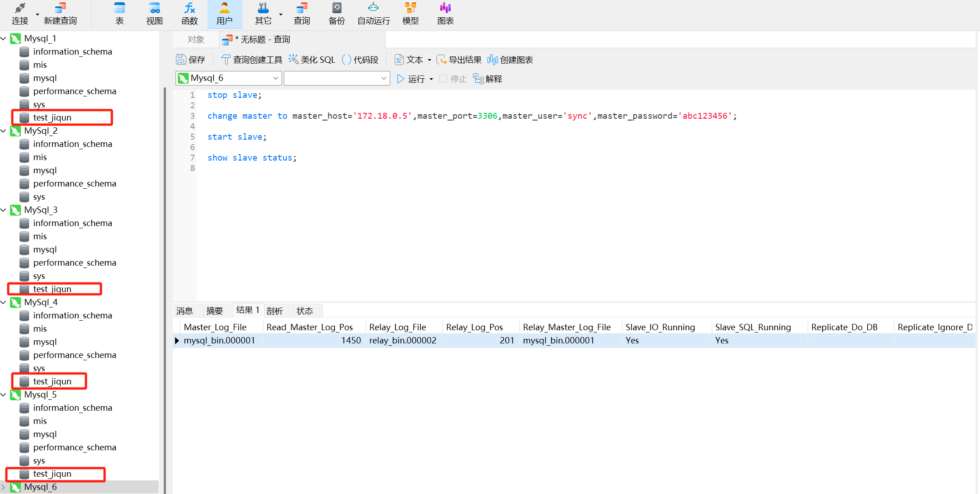Open the 自动运行 automation tool
Image resolution: width=980 pixels, height=494 pixels.
click(x=373, y=14)
